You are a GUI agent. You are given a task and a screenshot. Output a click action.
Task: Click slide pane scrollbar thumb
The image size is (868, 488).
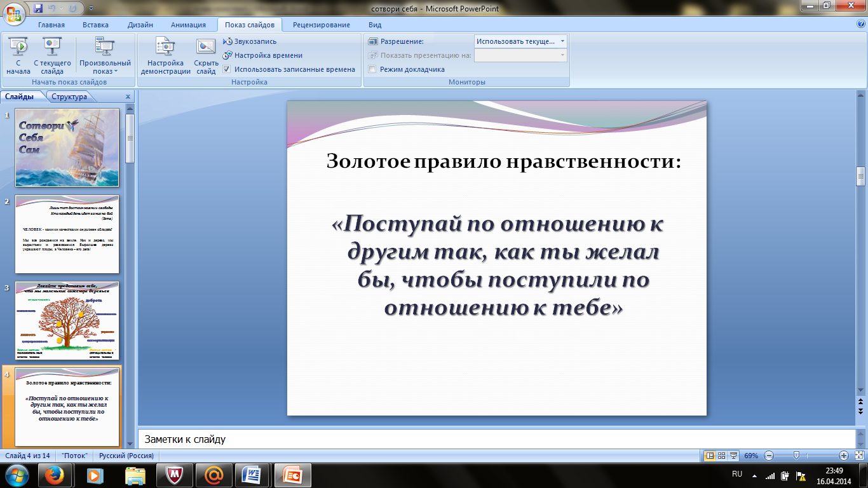130,137
